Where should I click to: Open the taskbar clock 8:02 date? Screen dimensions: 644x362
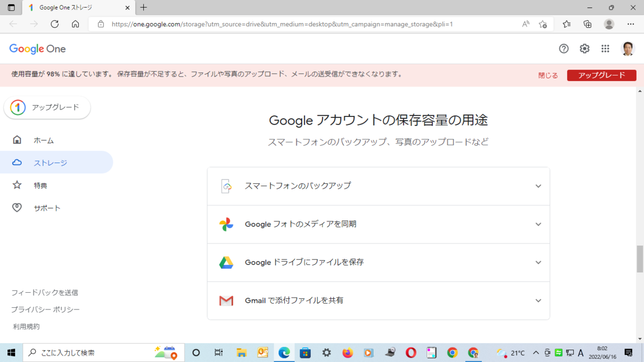click(602, 352)
